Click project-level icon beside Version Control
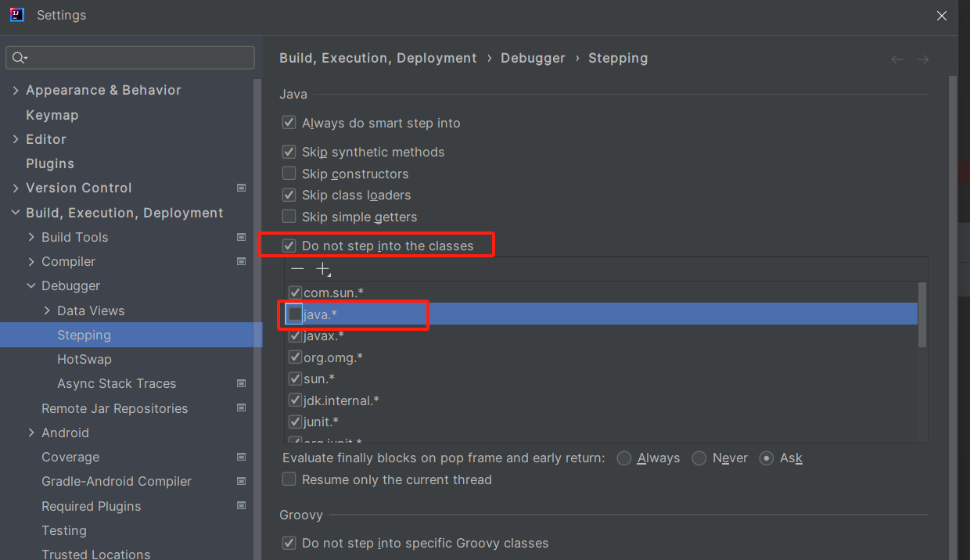 pyautogui.click(x=241, y=188)
